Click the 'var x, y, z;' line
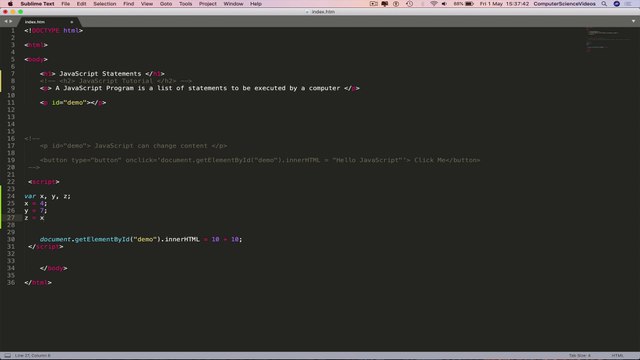The image size is (640, 360). [x=47, y=196]
